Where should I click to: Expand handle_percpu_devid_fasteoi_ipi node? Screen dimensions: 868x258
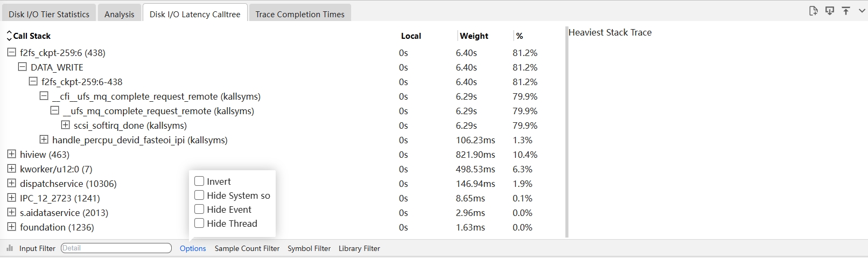[44, 140]
